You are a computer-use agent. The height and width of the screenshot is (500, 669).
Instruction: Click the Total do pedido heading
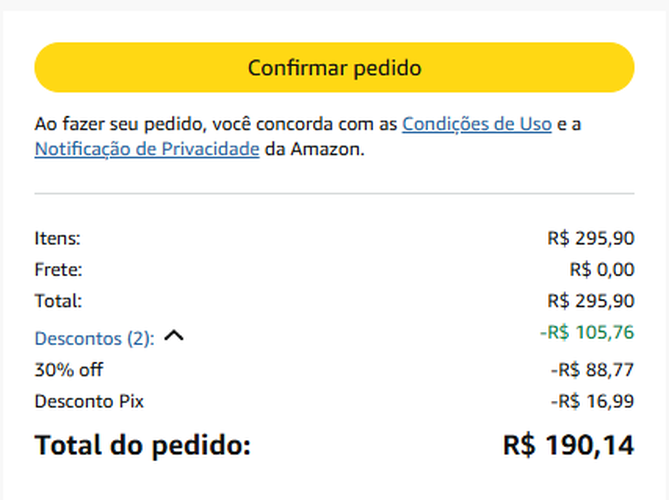click(x=142, y=445)
